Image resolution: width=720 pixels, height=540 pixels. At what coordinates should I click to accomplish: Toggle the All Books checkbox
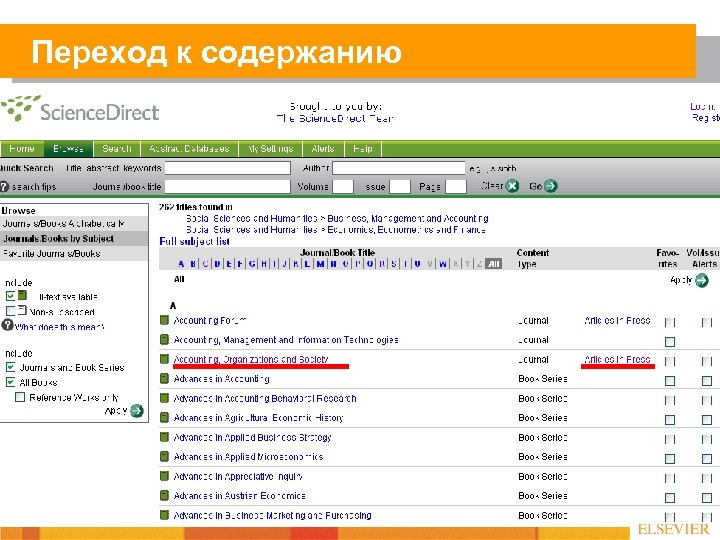point(11,382)
